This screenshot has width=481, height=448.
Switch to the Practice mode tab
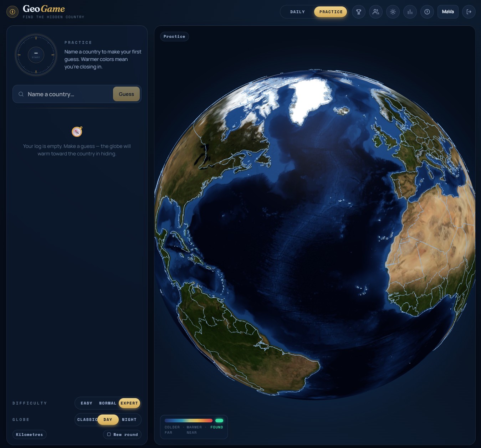(331, 12)
